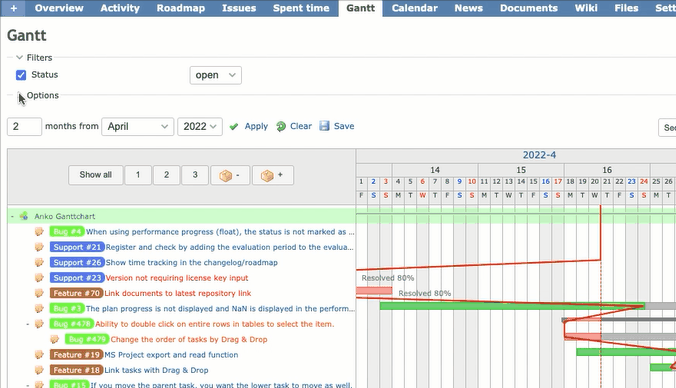This screenshot has width=676, height=388.
Task: Click the months count input field
Action: point(24,127)
